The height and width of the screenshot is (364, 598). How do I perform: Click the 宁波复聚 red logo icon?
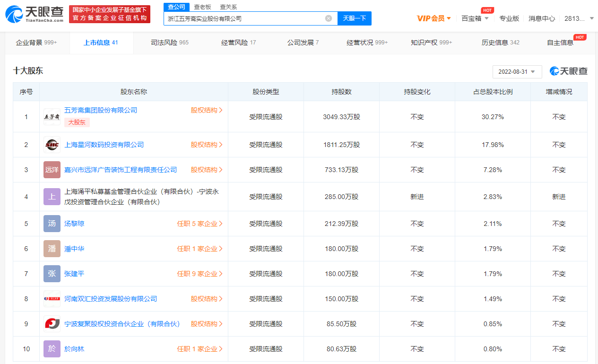52,324
